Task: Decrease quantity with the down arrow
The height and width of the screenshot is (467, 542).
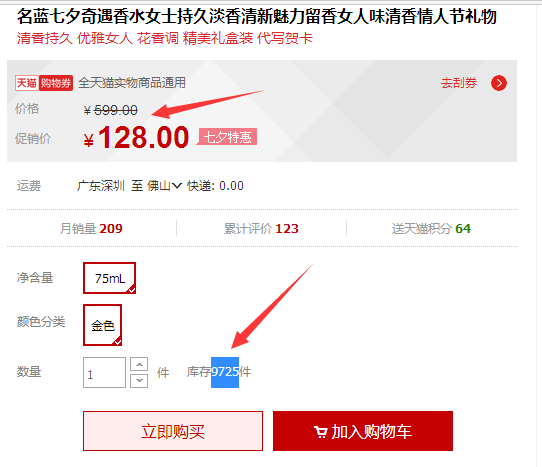Action: point(139,380)
